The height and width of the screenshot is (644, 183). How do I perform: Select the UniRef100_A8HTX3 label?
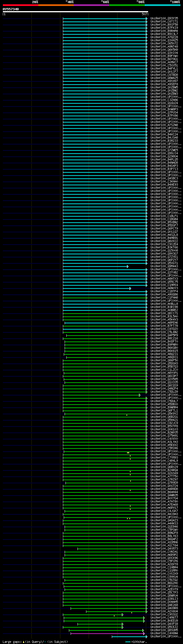pyautogui.click(x=164, y=279)
